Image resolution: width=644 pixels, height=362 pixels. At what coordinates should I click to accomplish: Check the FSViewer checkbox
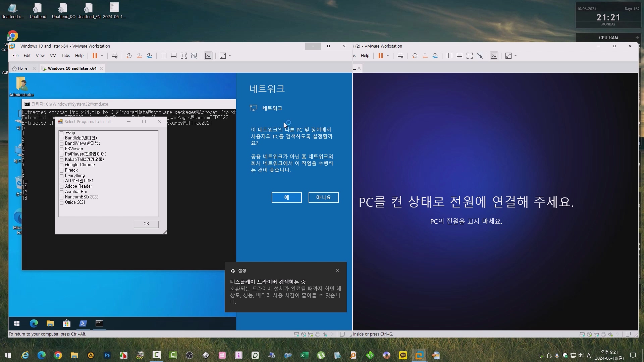[x=62, y=149]
